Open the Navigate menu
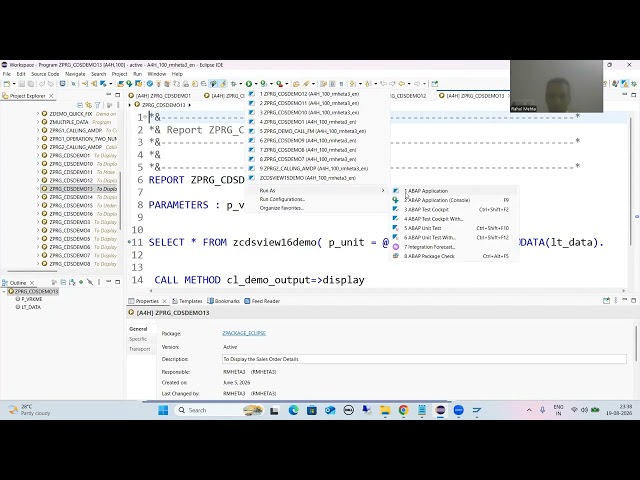Screen dimensions: 640x480 pyautogui.click(x=75, y=74)
